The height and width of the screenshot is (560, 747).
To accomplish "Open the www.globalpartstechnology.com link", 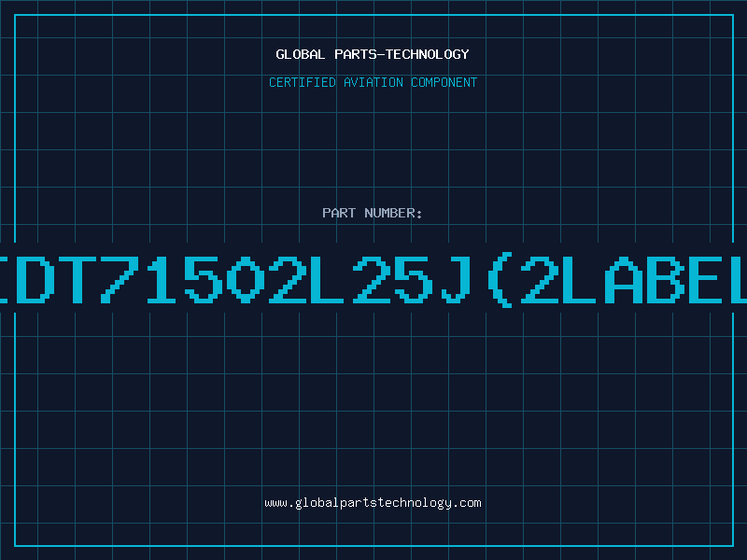I will pos(373,503).
